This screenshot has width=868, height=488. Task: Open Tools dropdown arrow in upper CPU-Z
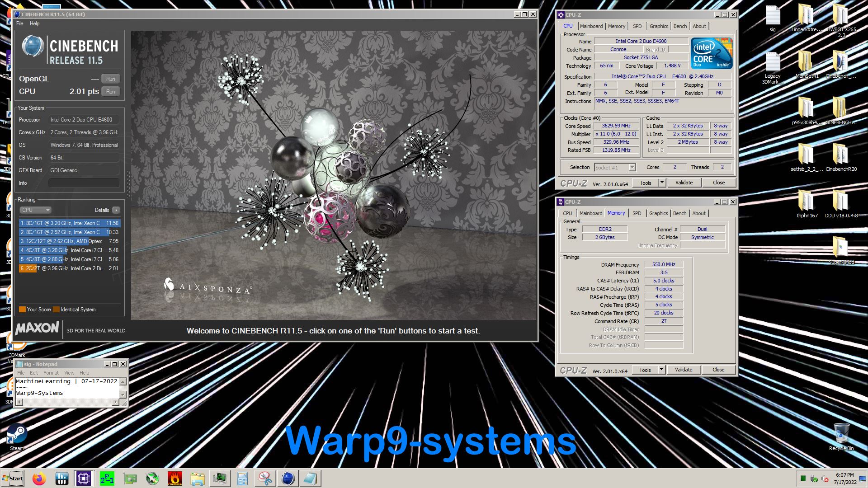tap(662, 183)
